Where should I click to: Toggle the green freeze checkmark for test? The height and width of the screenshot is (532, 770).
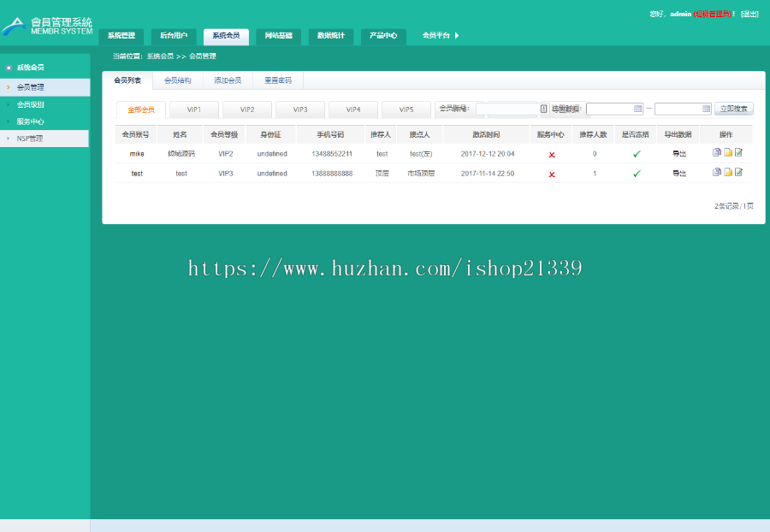[637, 174]
